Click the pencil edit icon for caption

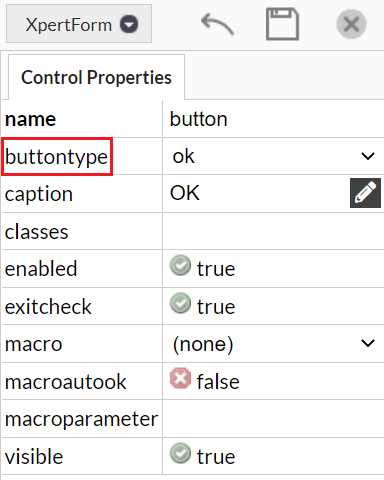(365, 193)
